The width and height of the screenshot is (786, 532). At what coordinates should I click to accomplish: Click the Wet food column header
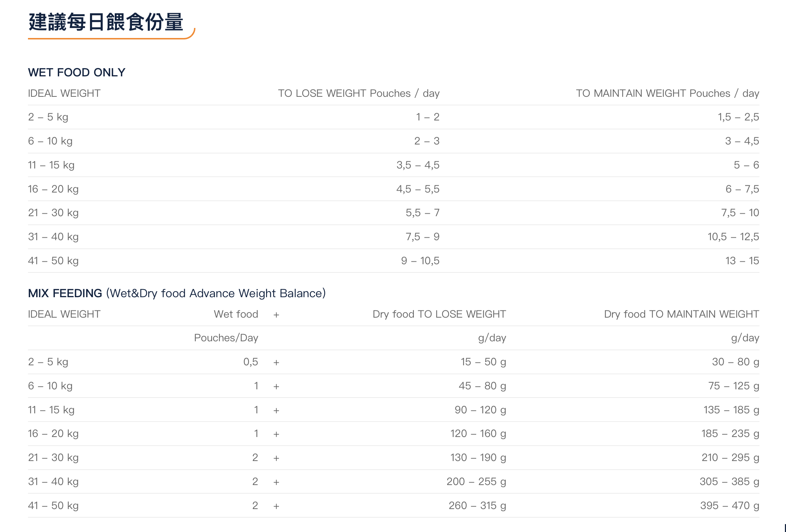click(x=236, y=314)
